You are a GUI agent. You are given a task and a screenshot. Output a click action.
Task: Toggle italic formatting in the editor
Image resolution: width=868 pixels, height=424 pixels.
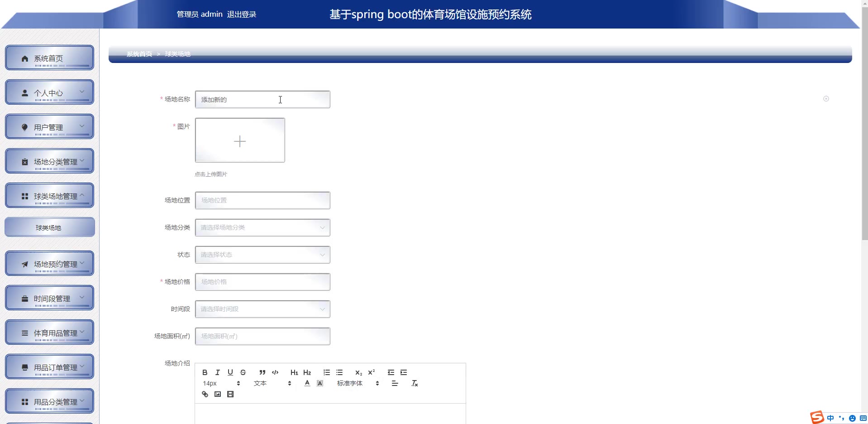click(x=218, y=372)
